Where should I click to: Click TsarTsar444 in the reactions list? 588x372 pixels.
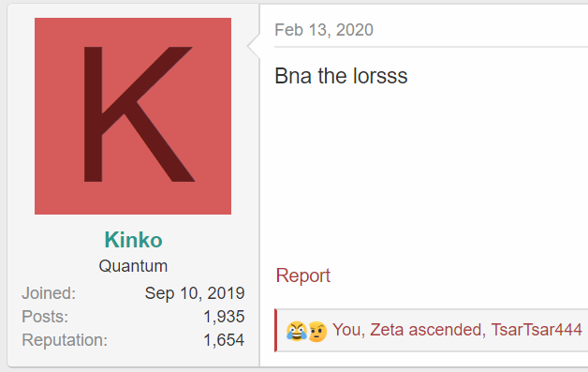coord(537,330)
